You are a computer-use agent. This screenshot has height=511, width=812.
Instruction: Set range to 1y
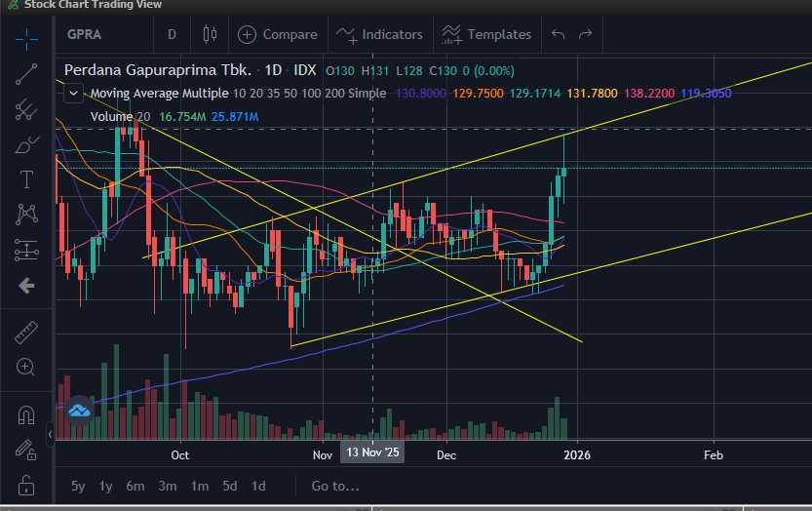point(105,486)
